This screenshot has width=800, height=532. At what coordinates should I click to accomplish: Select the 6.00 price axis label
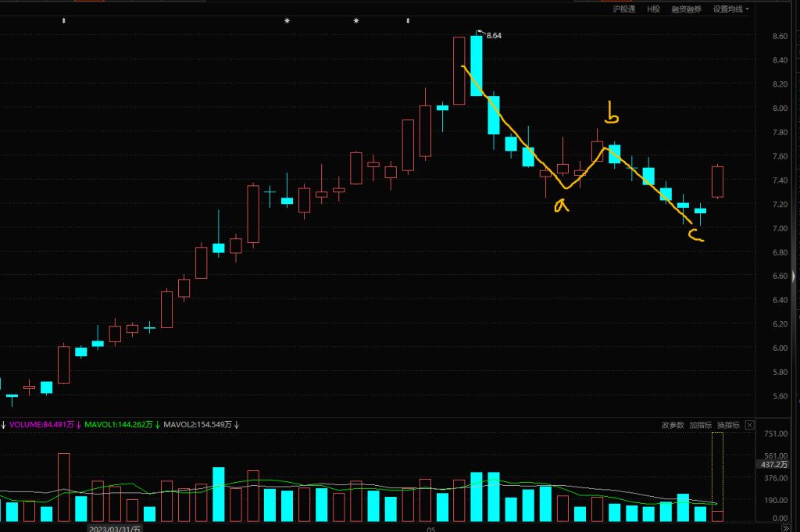780,348
